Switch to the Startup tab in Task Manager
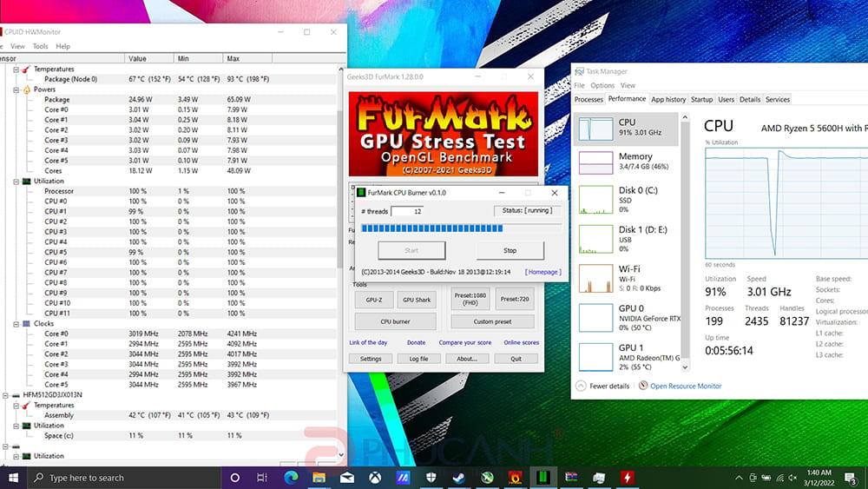868x489 pixels. (x=701, y=100)
